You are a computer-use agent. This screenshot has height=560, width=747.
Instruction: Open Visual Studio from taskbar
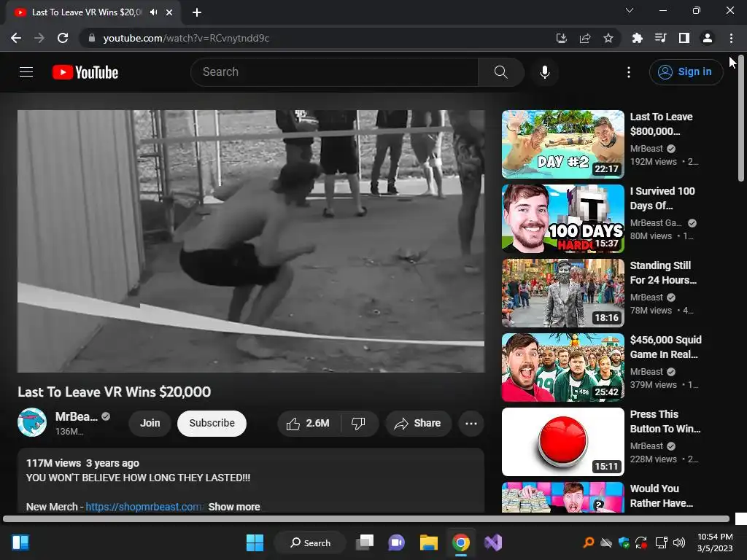[x=493, y=542]
